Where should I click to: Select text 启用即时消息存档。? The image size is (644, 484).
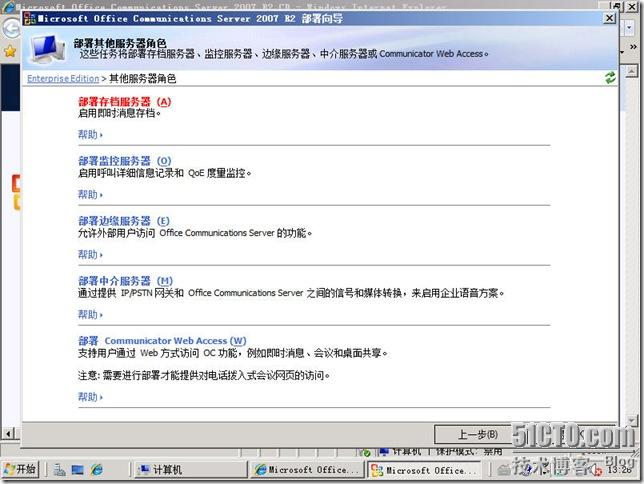119,113
